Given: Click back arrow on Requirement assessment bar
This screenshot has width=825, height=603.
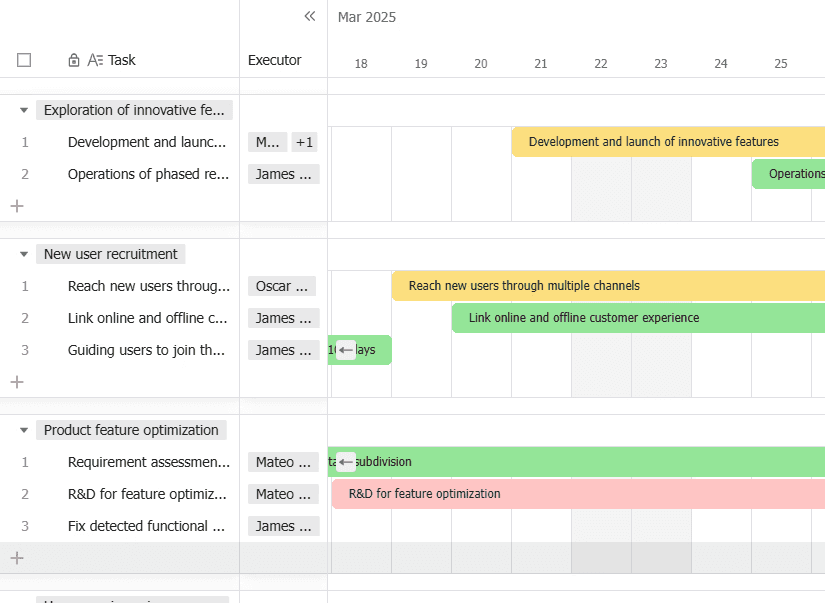Looking at the screenshot, I should [x=346, y=462].
